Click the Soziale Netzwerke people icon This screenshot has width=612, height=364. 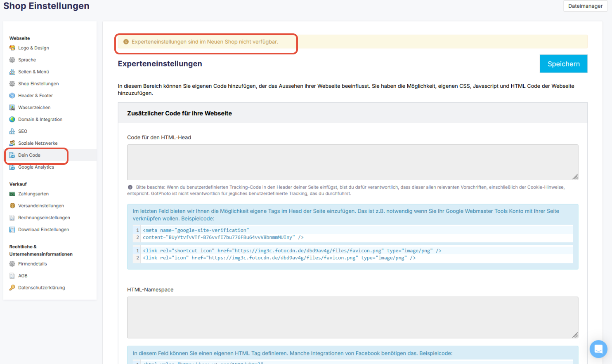coord(12,143)
